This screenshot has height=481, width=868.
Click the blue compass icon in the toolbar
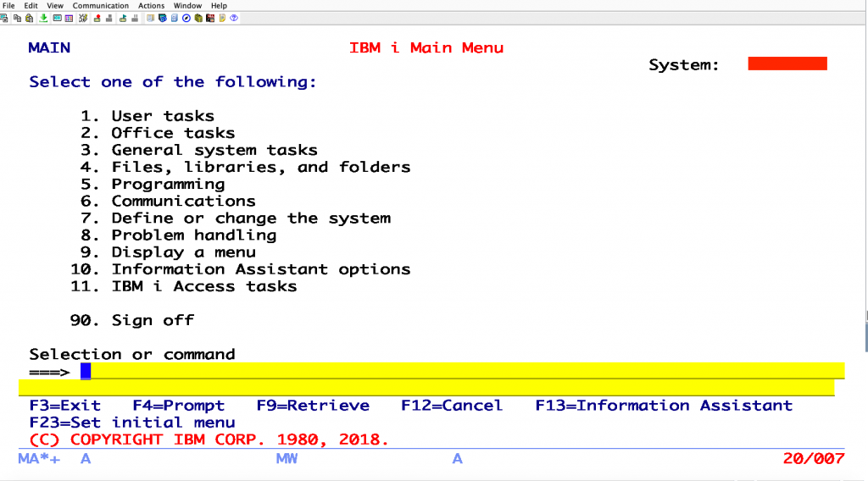pos(186,18)
